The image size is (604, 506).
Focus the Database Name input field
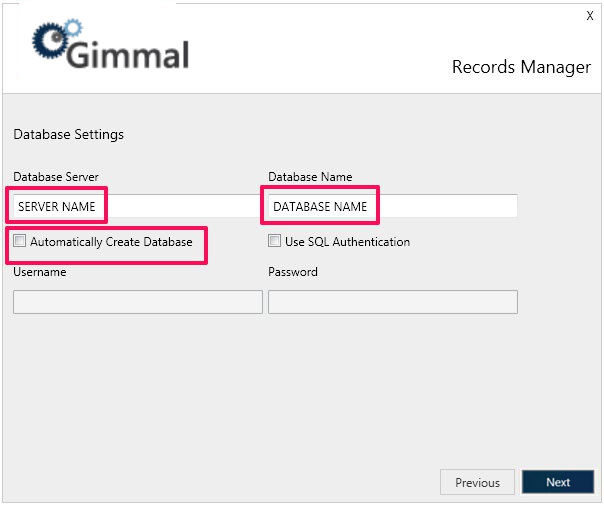(x=392, y=207)
